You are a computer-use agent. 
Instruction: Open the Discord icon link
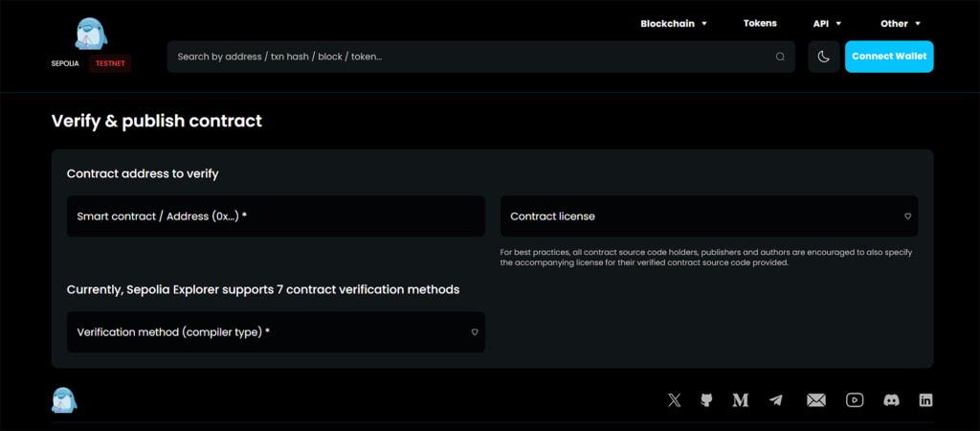pos(891,400)
